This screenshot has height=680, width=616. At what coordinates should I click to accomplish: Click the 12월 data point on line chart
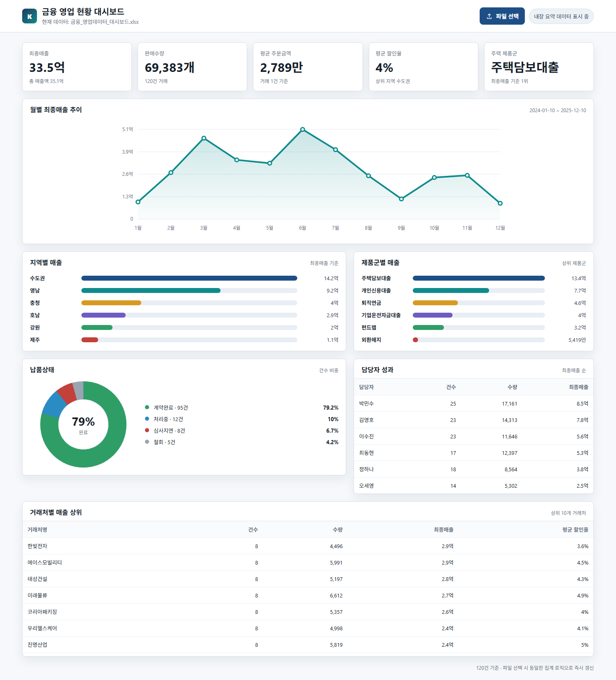click(500, 203)
